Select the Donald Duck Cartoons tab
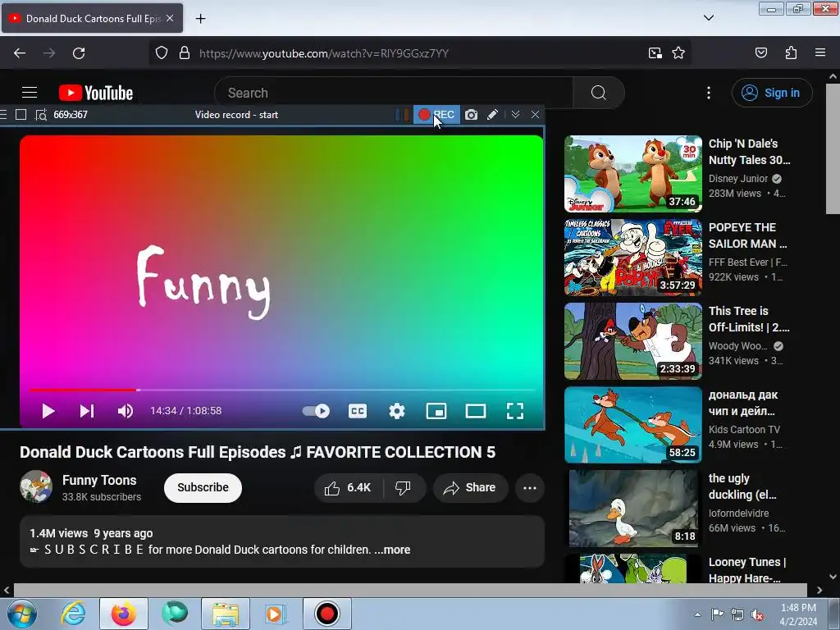Viewport: 840px width, 630px height. (x=92, y=19)
